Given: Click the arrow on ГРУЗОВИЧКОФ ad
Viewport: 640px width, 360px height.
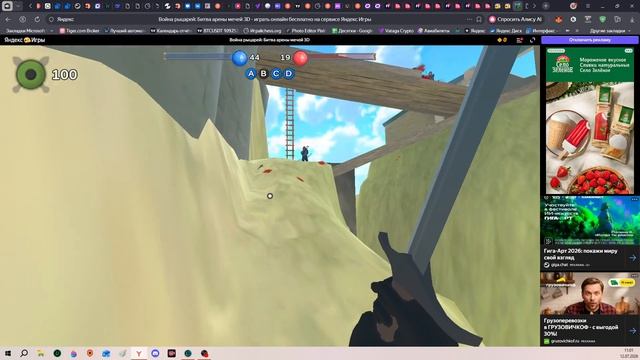Looking at the screenshot, I should pos(632,331).
